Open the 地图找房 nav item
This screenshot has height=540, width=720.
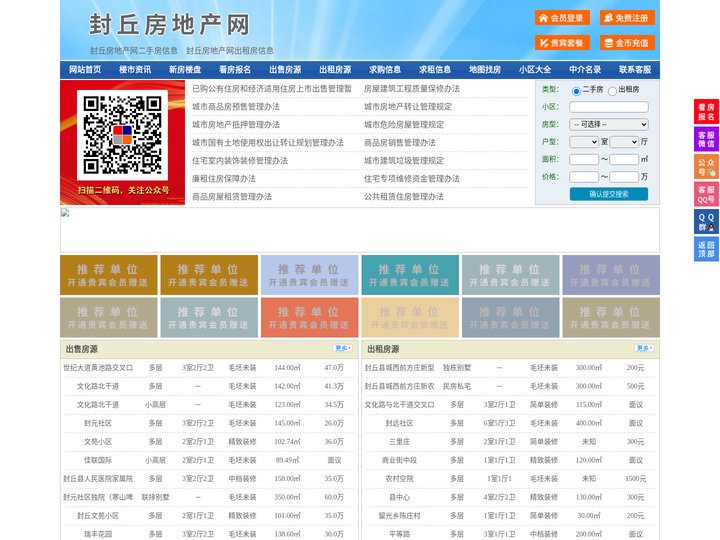[x=485, y=70]
